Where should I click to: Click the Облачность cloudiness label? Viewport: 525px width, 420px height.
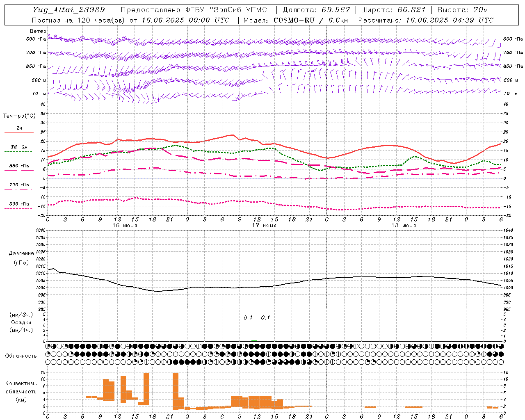pos(21,356)
